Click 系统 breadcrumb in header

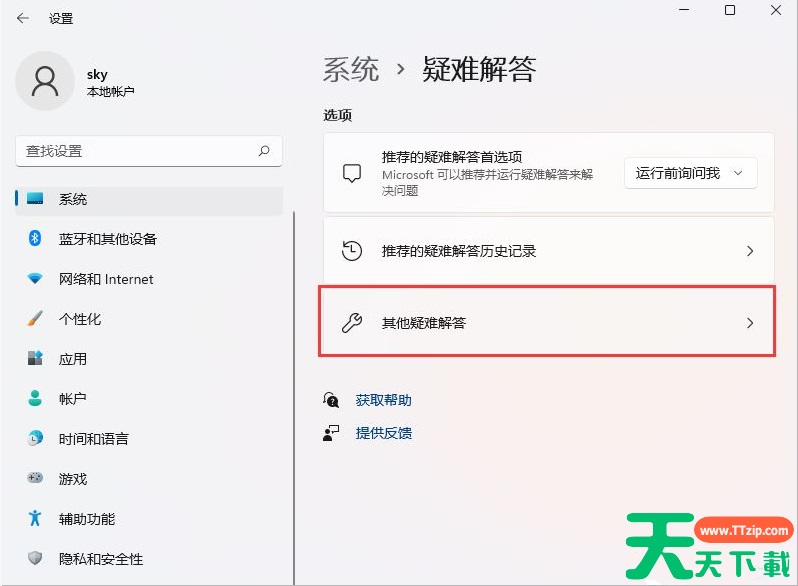[x=351, y=69]
